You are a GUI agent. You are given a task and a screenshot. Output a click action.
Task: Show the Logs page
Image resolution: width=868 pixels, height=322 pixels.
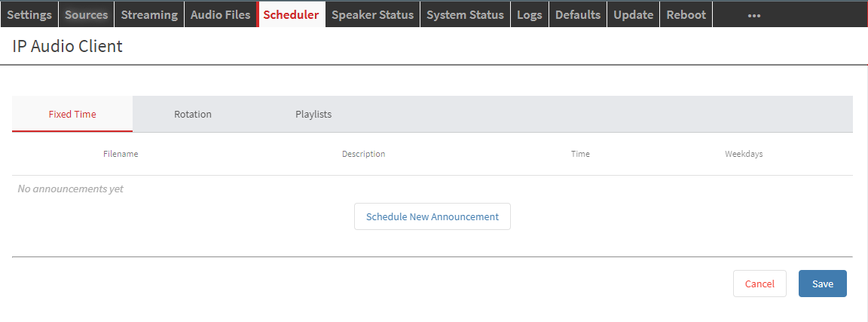[x=530, y=14]
